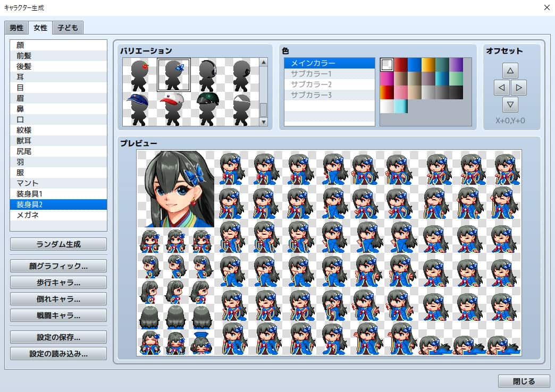Open 顔グラフィック... export
The height and width of the screenshot is (392, 555).
(58, 266)
